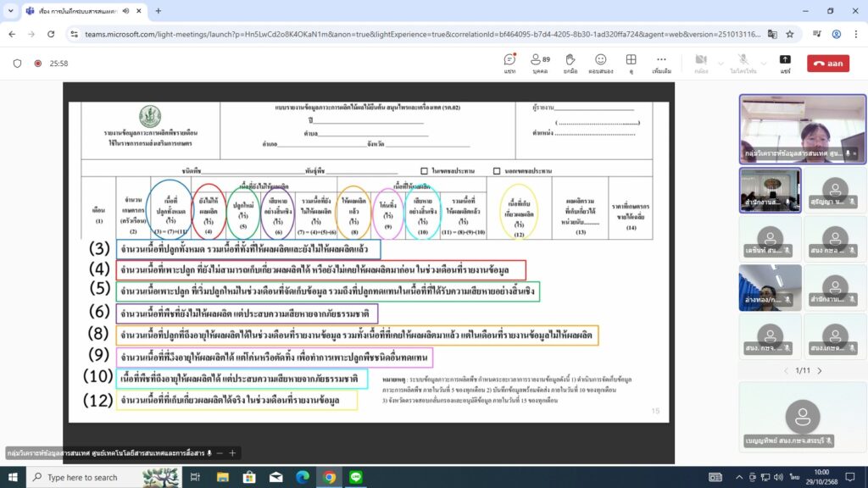Leave the meeting with red button
868x488 pixels.
pos(828,64)
